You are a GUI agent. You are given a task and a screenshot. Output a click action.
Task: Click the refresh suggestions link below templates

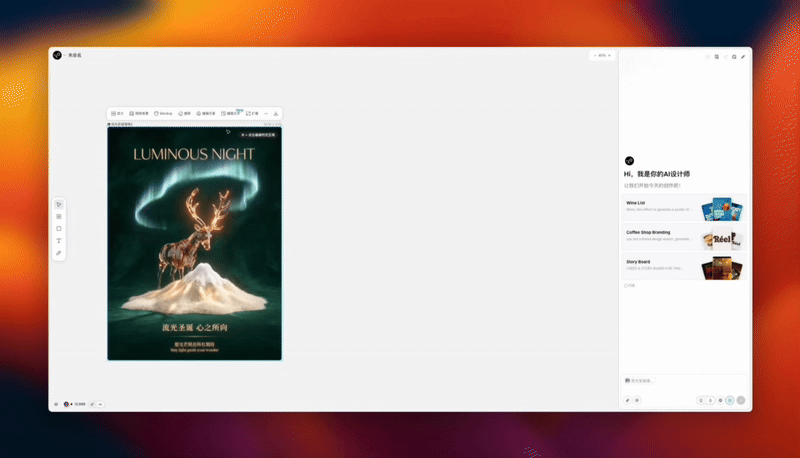pos(630,286)
